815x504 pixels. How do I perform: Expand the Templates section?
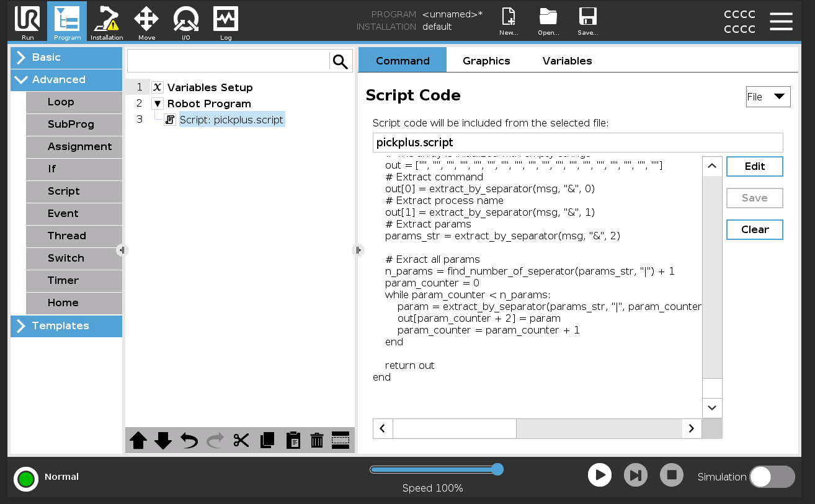[66, 326]
